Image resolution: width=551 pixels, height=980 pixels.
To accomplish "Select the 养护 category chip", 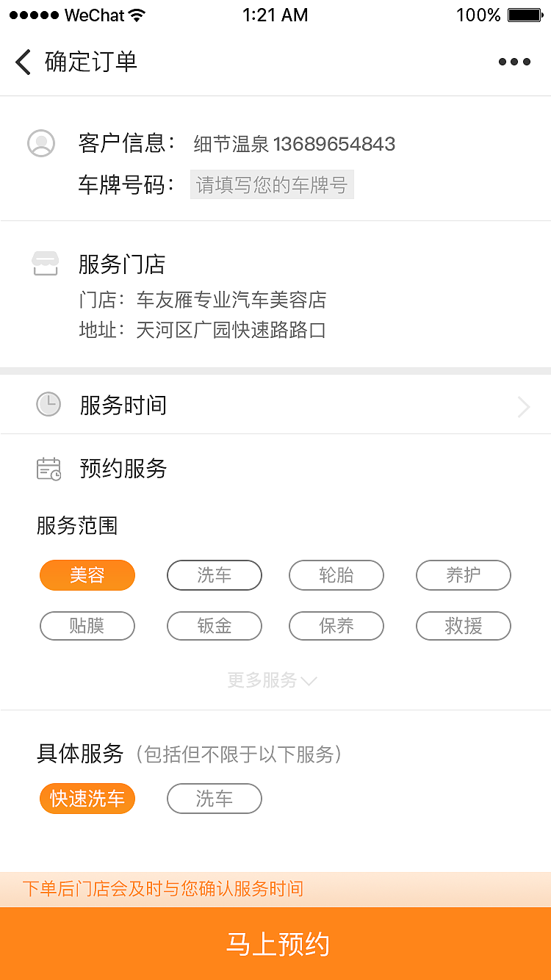I will (464, 575).
